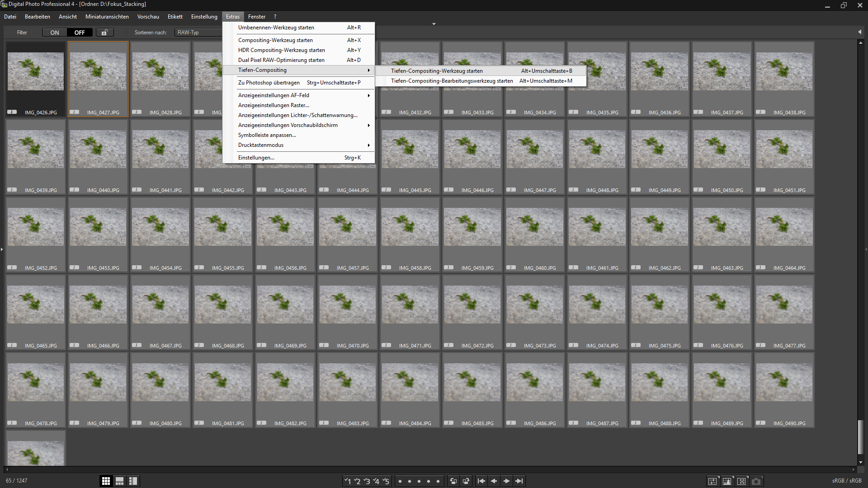Click Einstellungen... menu entry
The height and width of the screenshot is (488, 868).
click(256, 158)
